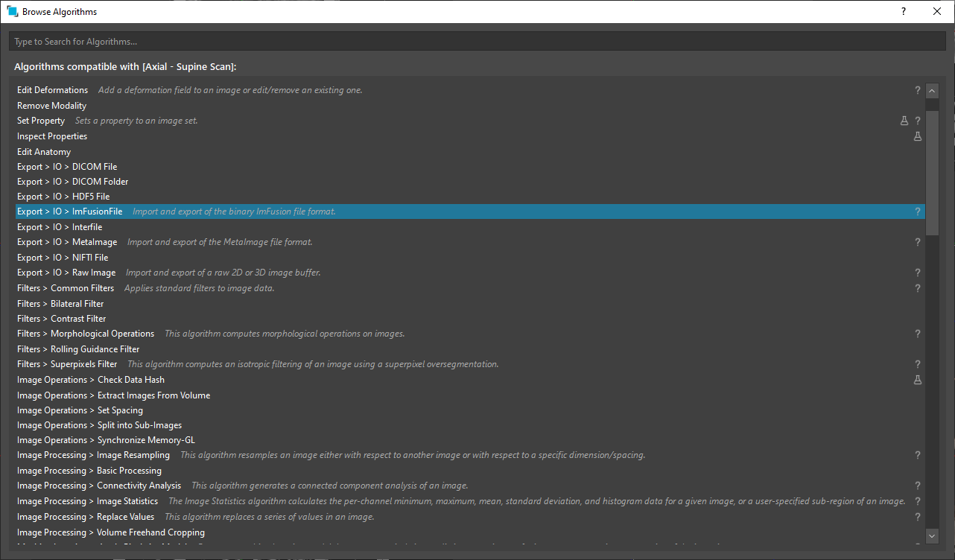Click the scrollbar up arrow in algorithm list

point(932,91)
